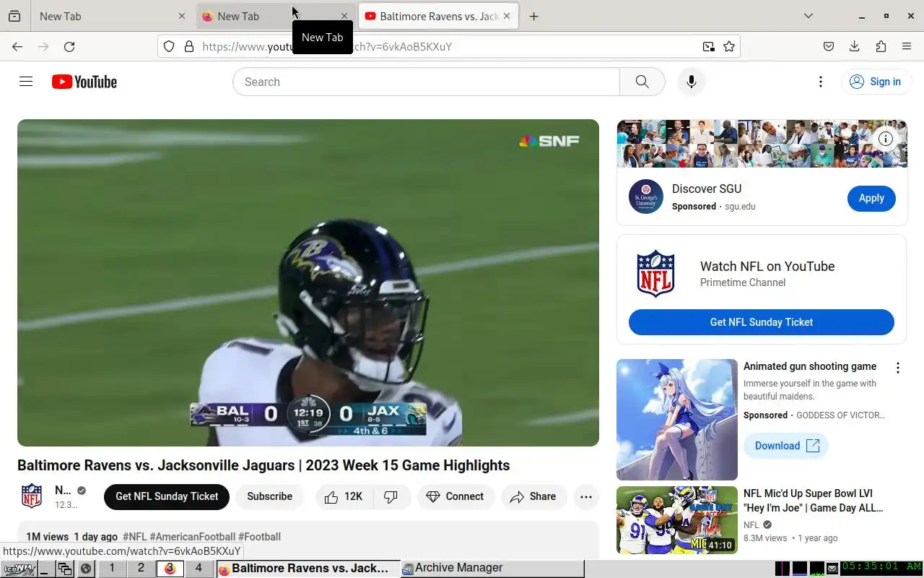This screenshot has width=924, height=578.
Task: Open Firefox application menu
Action: 907,46
